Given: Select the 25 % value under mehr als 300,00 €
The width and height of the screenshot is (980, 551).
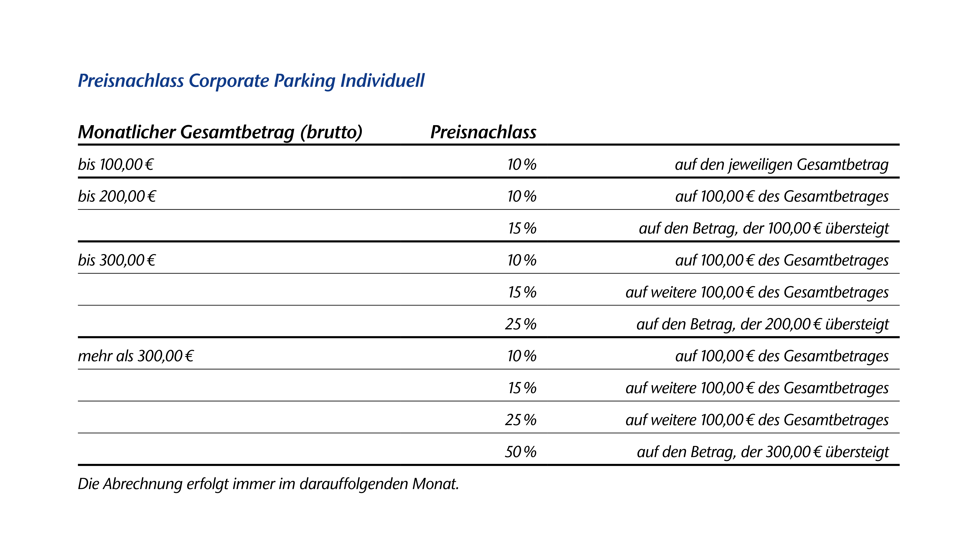Looking at the screenshot, I should coord(520,420).
